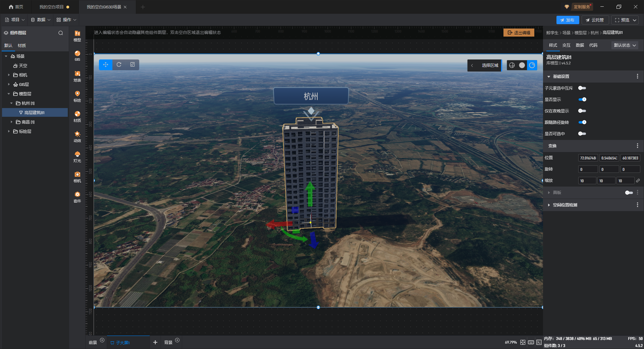Select the scale gizmo tool in viewport

coord(132,65)
